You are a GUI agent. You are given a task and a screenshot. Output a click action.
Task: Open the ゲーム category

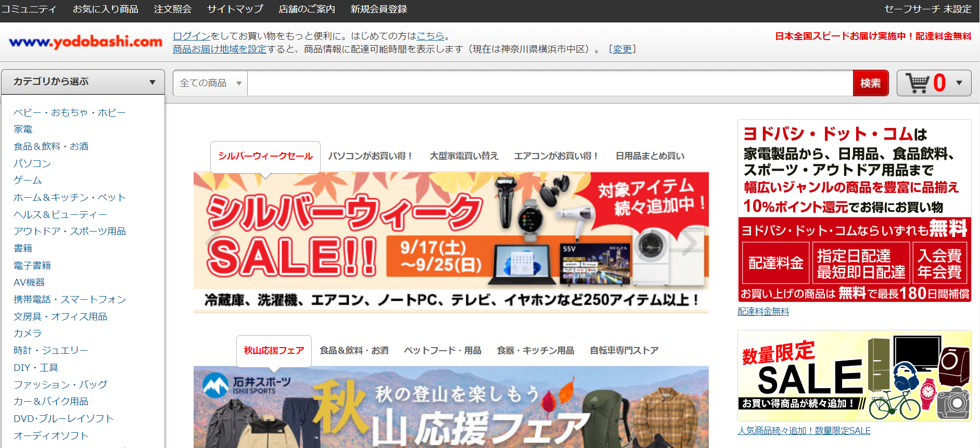(x=28, y=180)
